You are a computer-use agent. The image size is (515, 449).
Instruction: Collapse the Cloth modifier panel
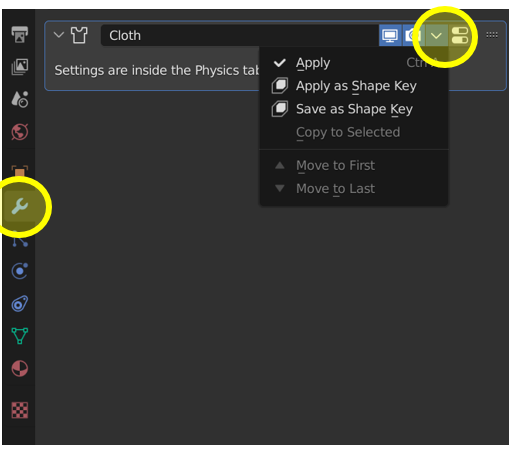pos(59,35)
